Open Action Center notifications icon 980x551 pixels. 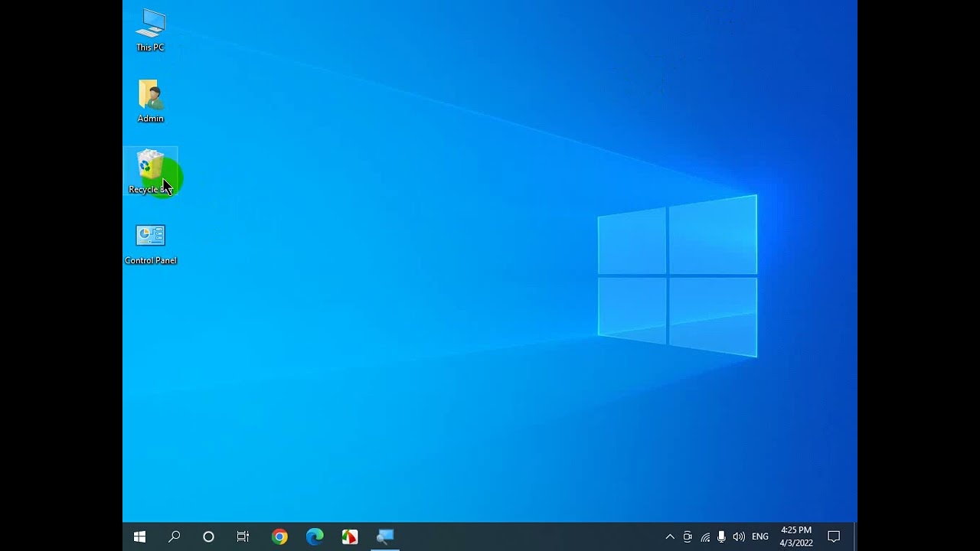(835, 536)
